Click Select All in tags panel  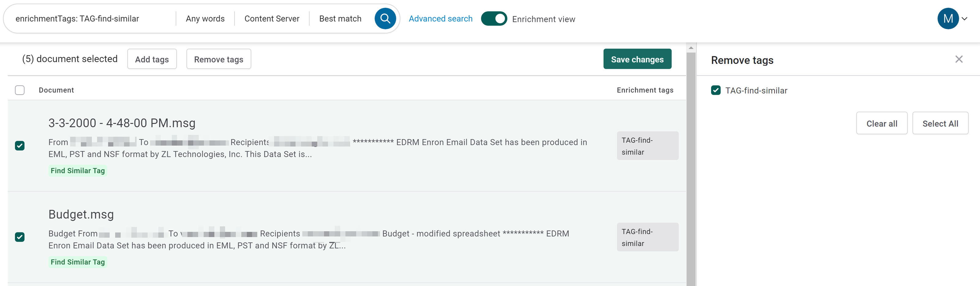[x=940, y=124]
